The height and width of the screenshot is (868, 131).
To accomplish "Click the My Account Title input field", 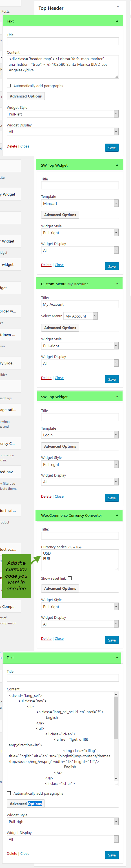I will coord(80,304).
